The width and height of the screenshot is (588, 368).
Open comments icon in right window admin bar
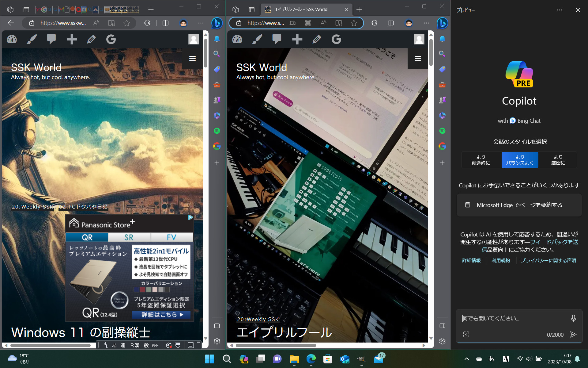point(277,39)
